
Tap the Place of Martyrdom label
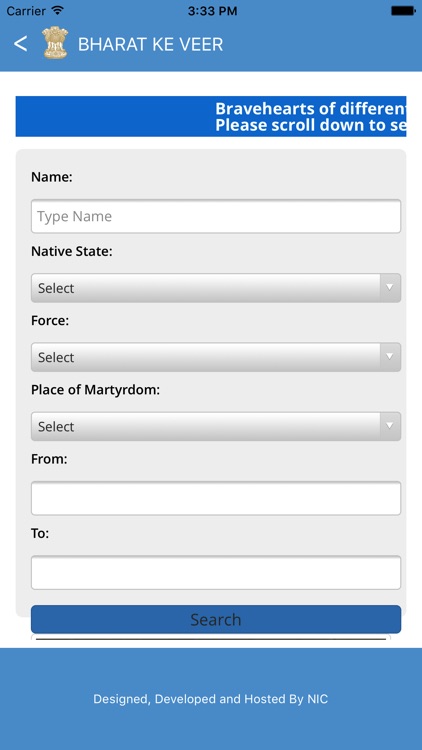pyautogui.click(x=95, y=390)
